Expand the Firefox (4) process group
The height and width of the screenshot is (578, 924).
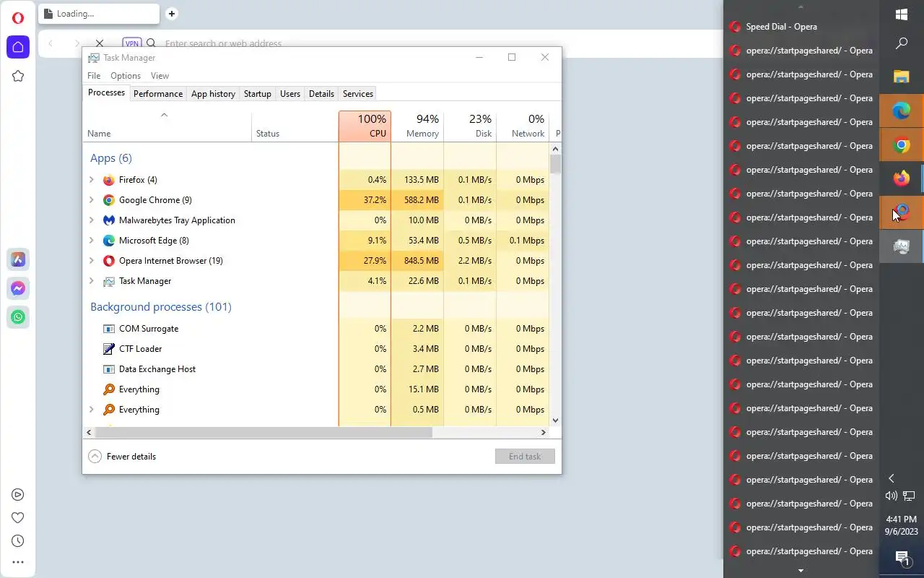(x=92, y=180)
